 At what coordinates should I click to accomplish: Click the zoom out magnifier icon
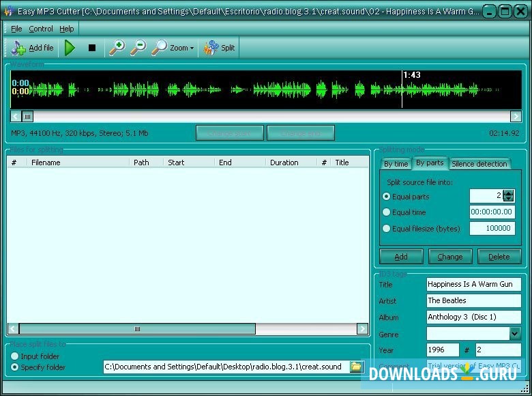(138, 48)
